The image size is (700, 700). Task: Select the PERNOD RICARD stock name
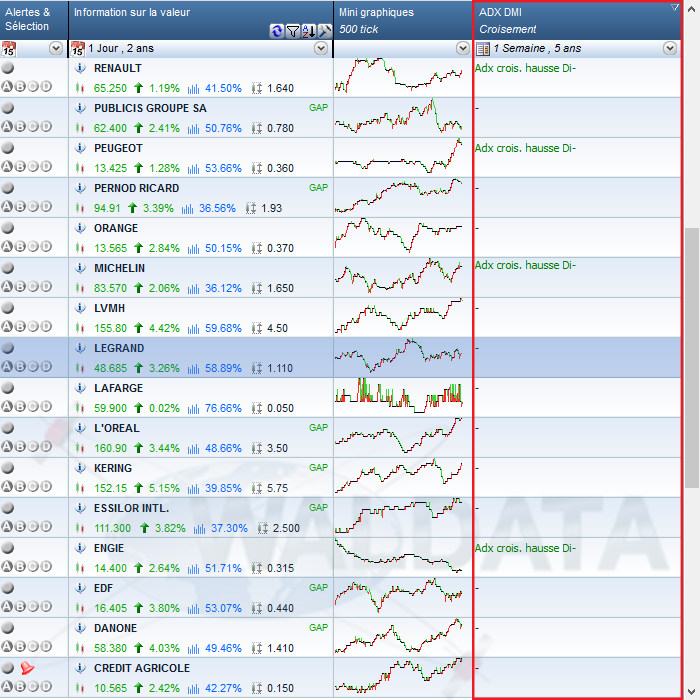[x=137, y=188]
